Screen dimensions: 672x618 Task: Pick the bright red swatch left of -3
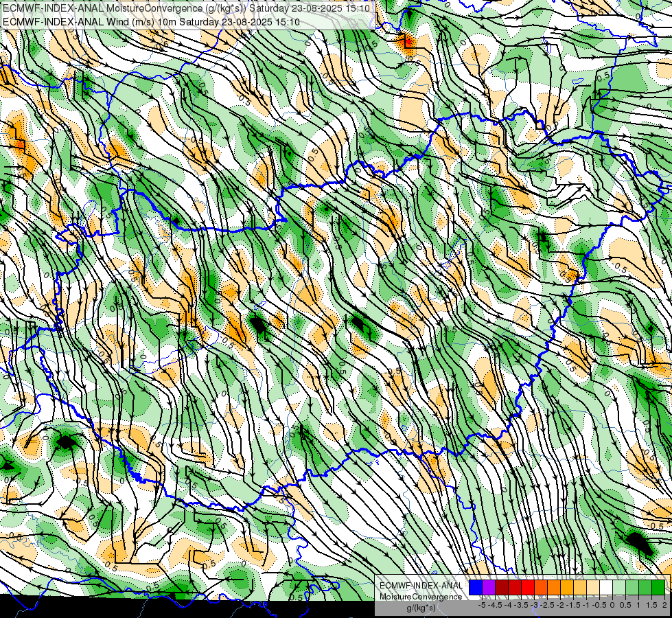coord(528,587)
